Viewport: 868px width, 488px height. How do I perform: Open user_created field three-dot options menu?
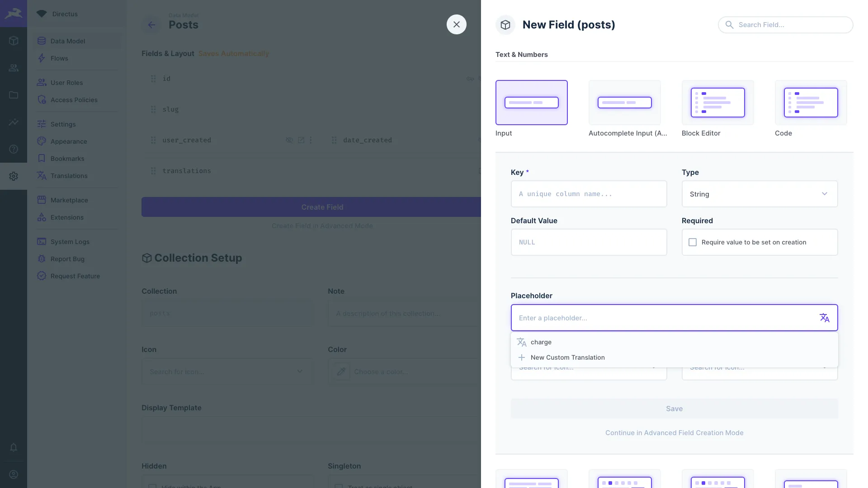pyautogui.click(x=311, y=140)
